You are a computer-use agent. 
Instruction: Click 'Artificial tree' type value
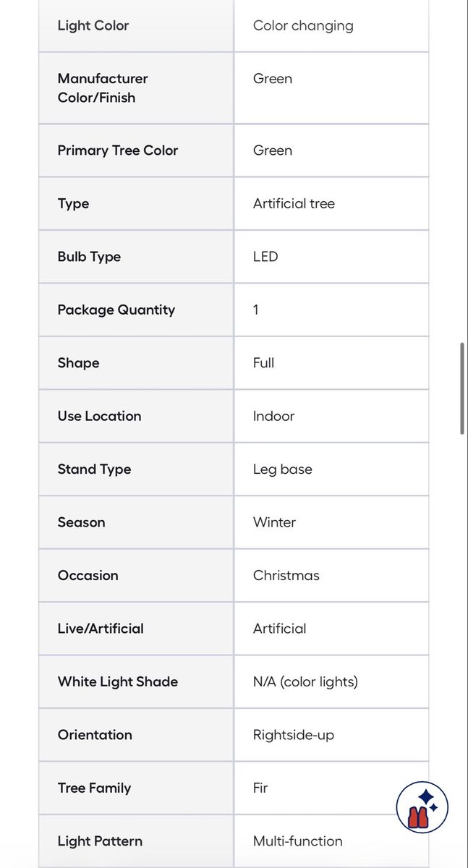294,203
